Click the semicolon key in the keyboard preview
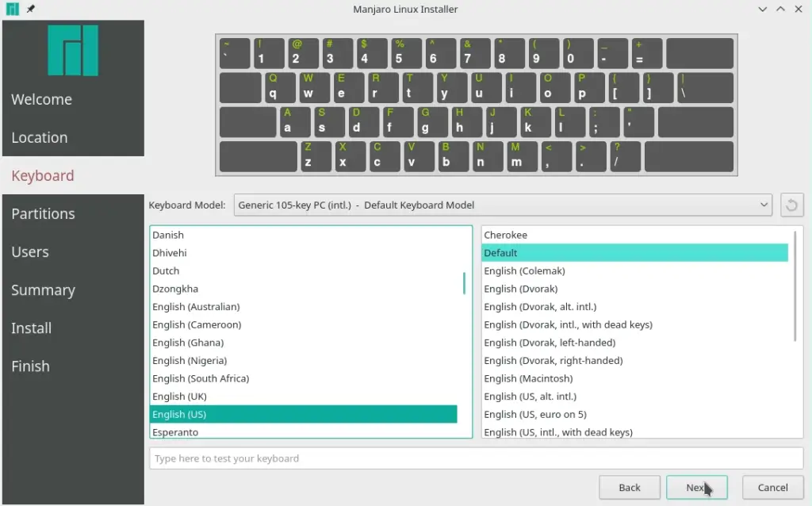The width and height of the screenshot is (812, 506). (x=604, y=122)
